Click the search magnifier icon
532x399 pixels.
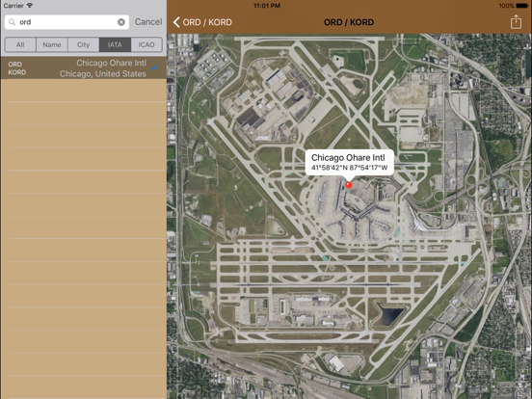click(x=13, y=22)
